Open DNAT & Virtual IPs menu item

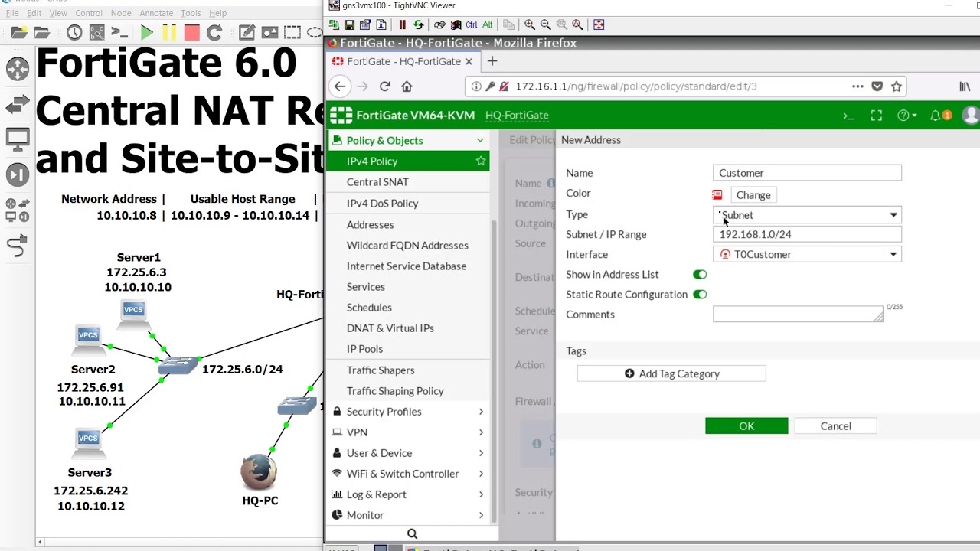coord(390,328)
